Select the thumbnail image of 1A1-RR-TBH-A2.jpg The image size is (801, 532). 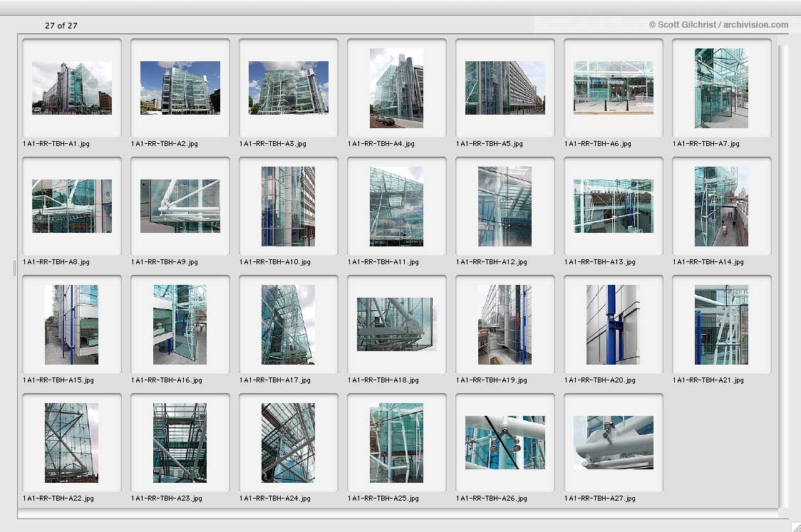coord(180,88)
